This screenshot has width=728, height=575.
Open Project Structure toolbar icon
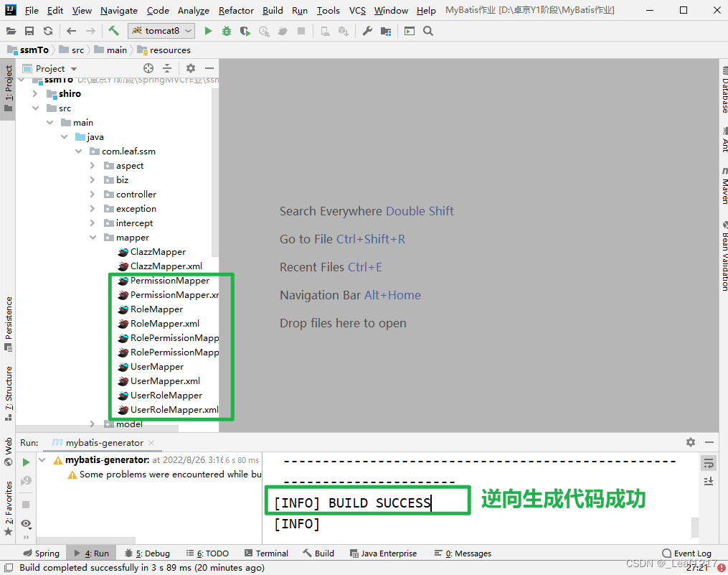386,31
